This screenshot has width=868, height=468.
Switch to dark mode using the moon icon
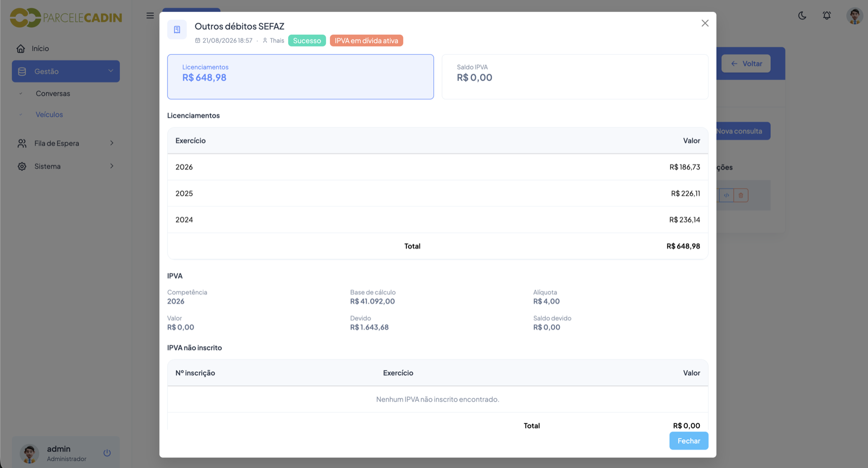point(802,16)
